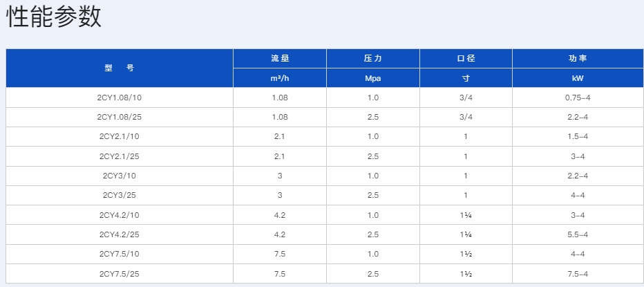Click model 2CY7.5/25 cell
644x287 pixels.
pyautogui.click(x=120, y=274)
